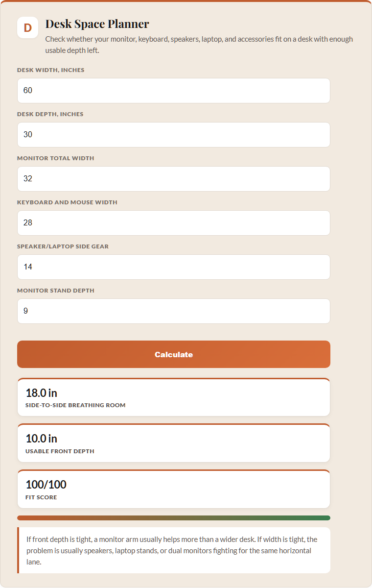Click the monitor arm tip note
This screenshot has height=588, width=372.
pos(174,550)
